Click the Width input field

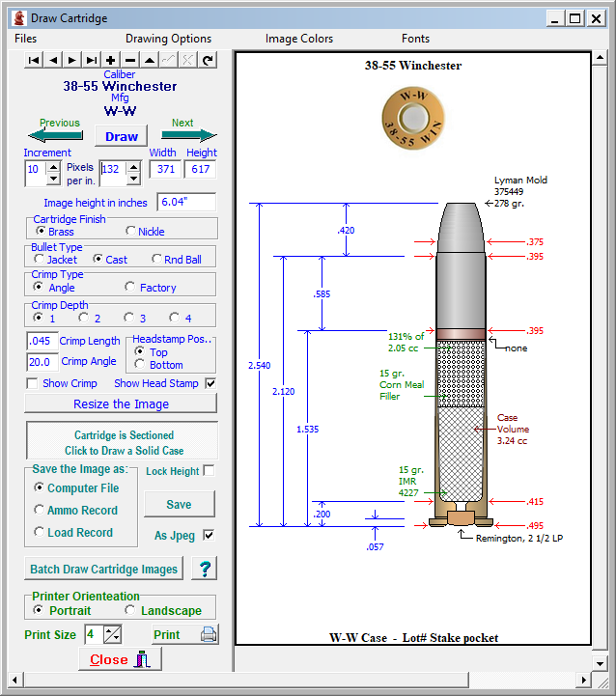point(166,169)
